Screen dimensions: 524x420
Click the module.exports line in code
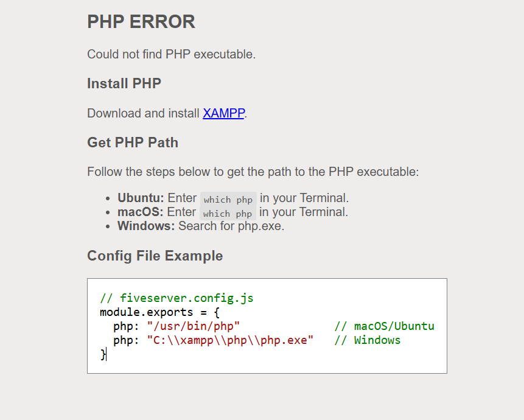[159, 312]
